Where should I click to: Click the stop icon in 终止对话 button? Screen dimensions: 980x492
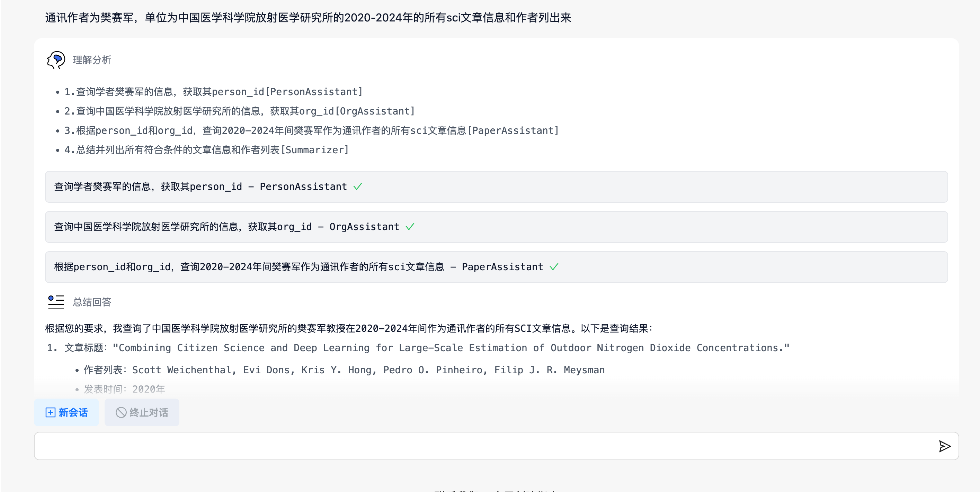coord(121,412)
